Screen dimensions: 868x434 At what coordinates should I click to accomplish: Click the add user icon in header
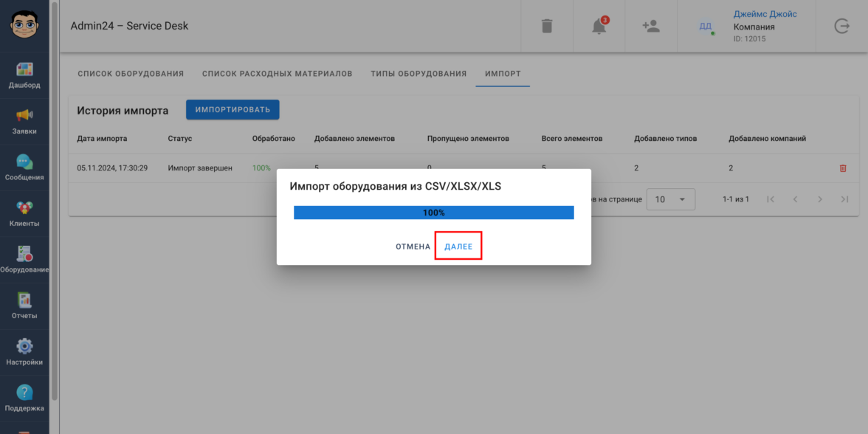pos(650,26)
